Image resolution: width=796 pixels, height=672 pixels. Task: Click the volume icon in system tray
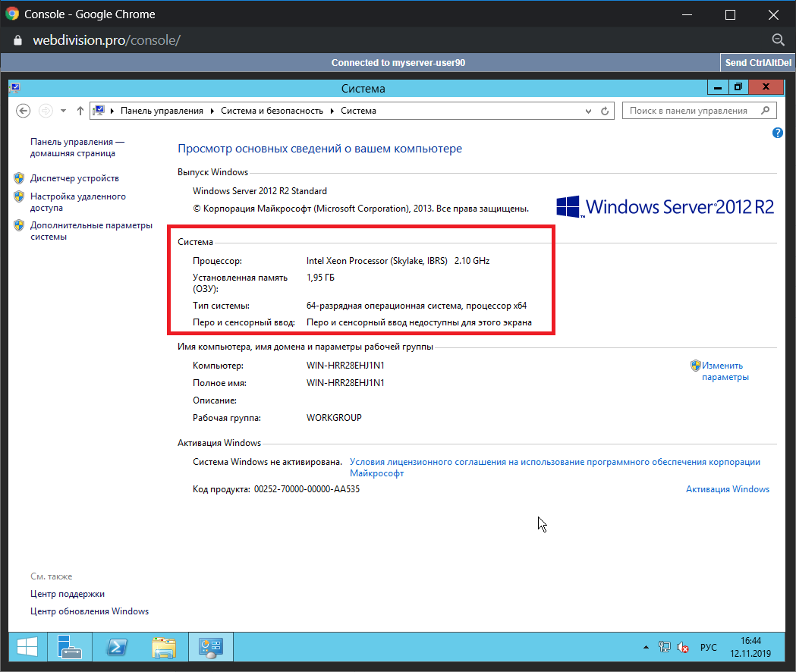point(683,647)
